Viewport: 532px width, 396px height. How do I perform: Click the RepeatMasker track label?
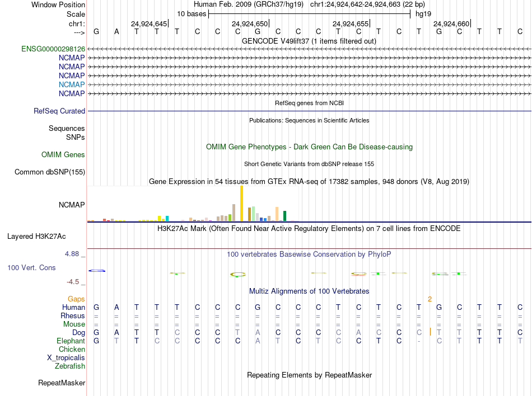tap(62, 383)
